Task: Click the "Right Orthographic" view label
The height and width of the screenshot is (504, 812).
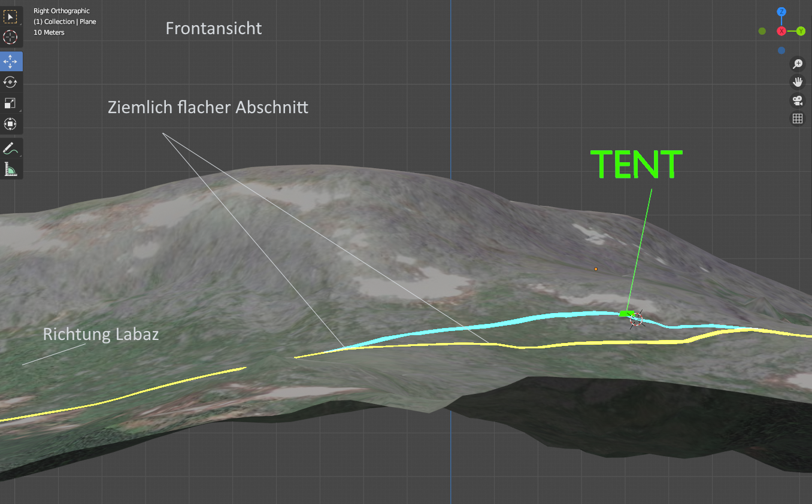Action: click(62, 11)
